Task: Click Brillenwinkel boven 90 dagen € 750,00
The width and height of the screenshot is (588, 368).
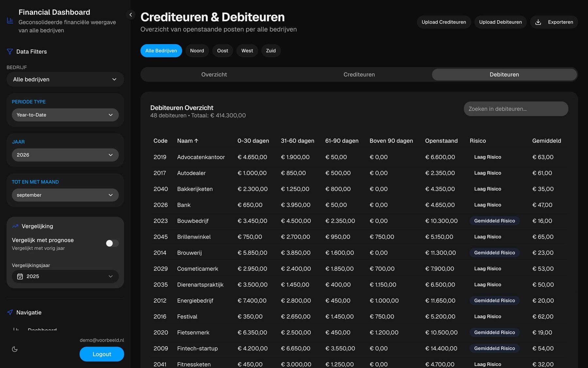Action: 382,237
